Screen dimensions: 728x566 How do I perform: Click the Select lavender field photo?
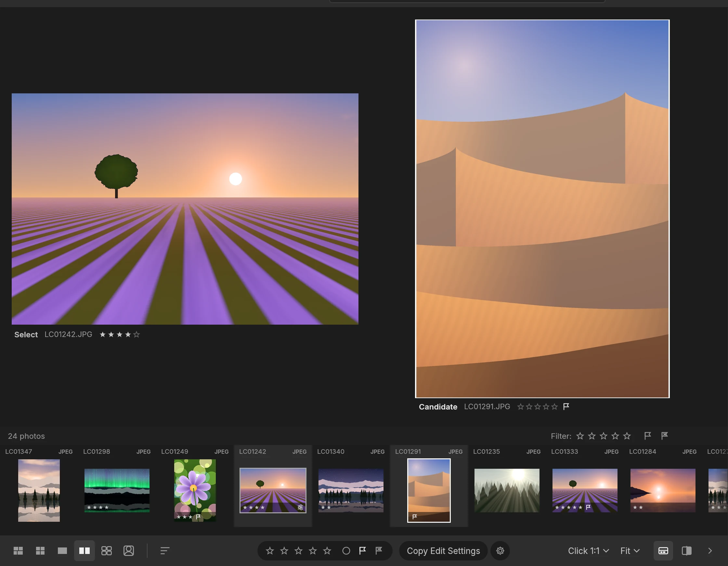[x=185, y=209]
